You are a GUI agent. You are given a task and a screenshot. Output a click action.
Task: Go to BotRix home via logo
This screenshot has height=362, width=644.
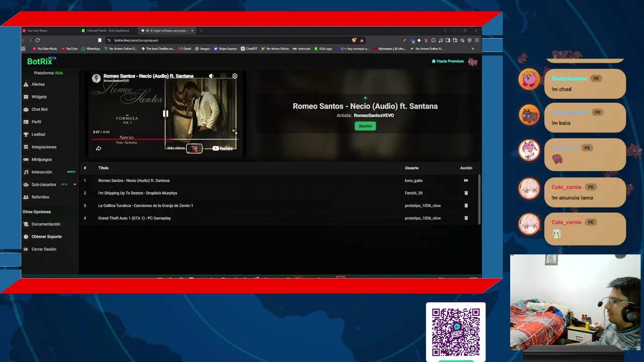click(x=41, y=61)
